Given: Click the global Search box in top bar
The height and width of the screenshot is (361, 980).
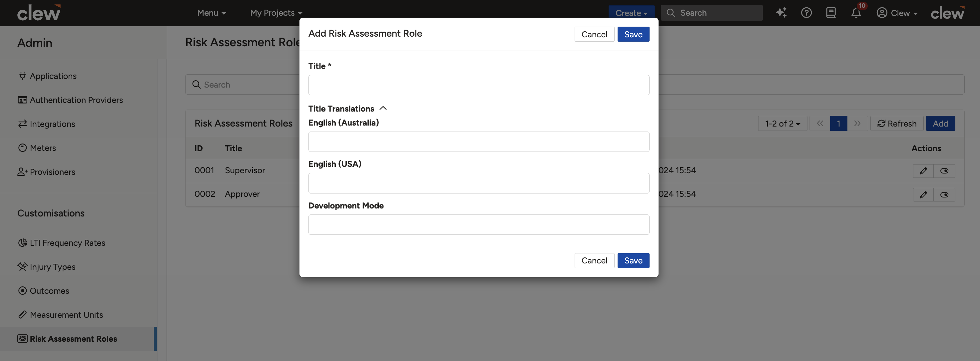Looking at the screenshot, I should click(712, 13).
